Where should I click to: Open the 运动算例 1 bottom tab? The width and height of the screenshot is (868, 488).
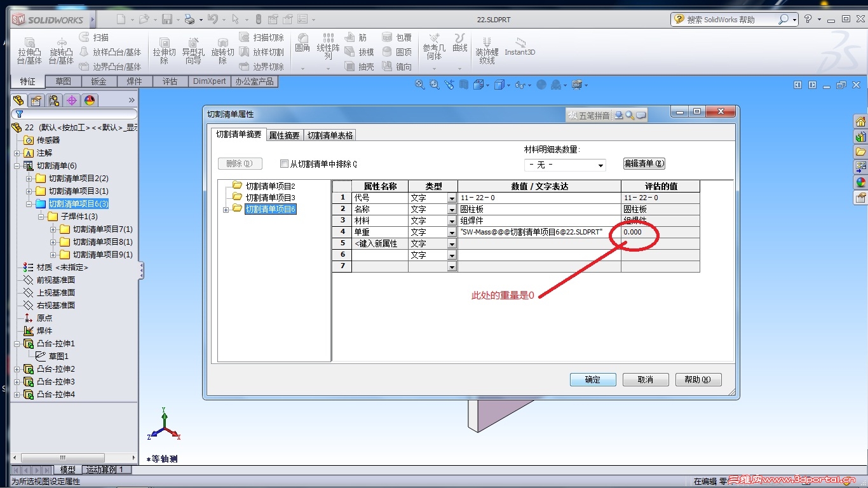(107, 470)
